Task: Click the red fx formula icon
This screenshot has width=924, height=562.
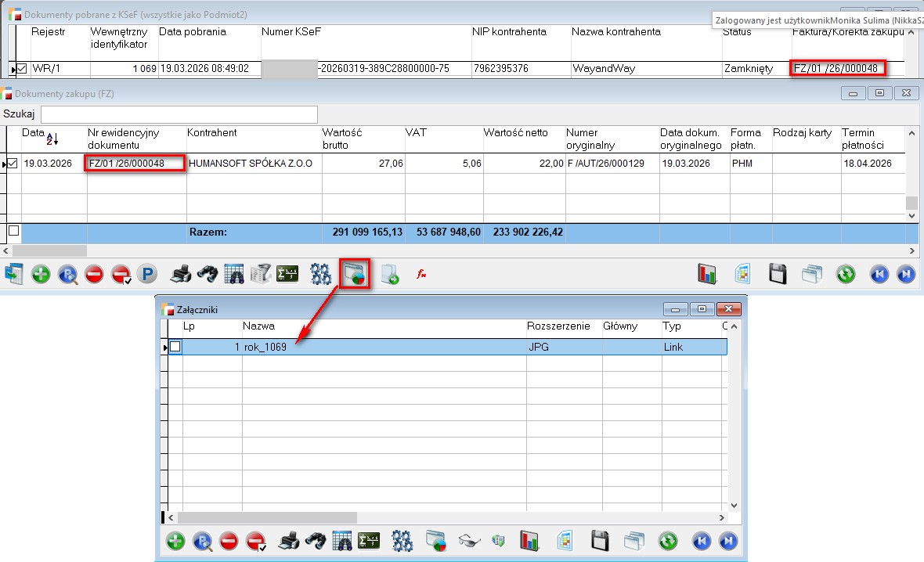Action: 420,275
